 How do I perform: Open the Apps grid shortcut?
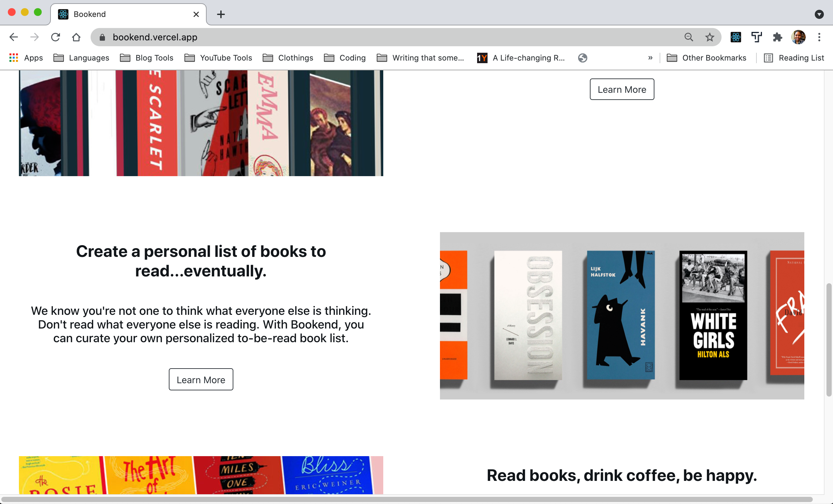[x=26, y=58]
